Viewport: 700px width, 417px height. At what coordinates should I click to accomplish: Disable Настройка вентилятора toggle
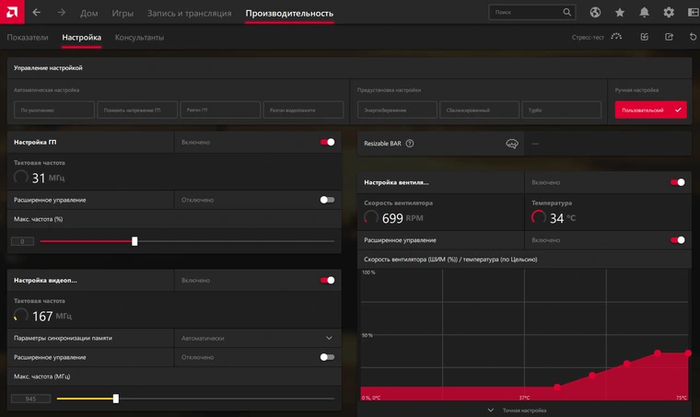[677, 183]
